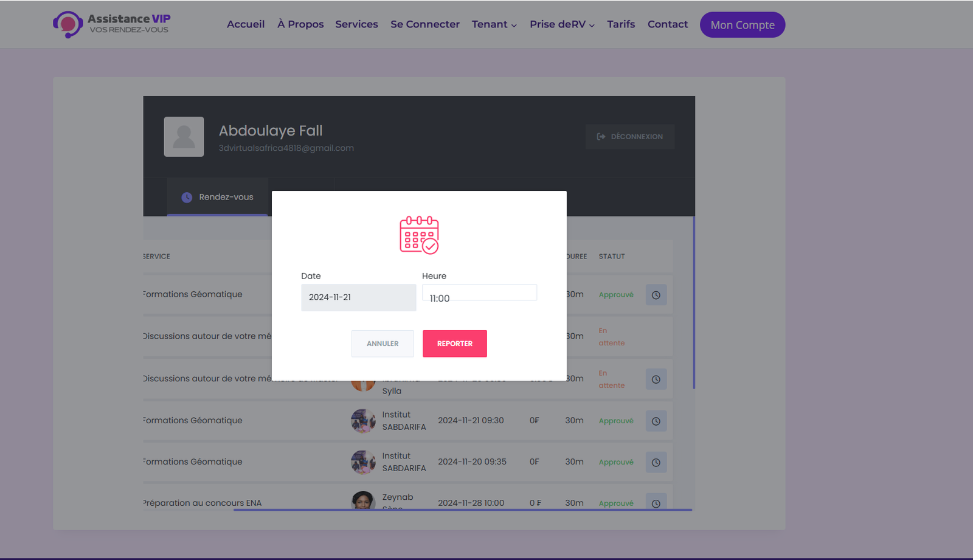This screenshot has height=560, width=973.
Task: Click the Mon Compte button
Action: point(742,25)
